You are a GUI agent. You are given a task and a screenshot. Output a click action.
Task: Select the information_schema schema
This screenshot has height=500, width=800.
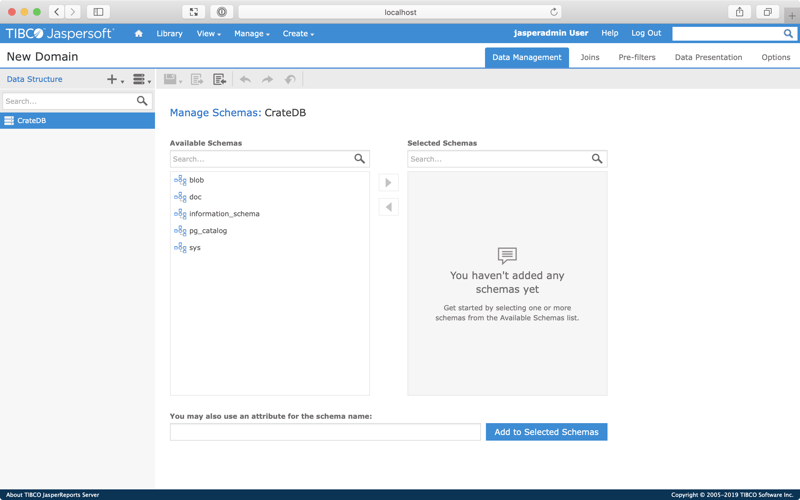point(224,214)
